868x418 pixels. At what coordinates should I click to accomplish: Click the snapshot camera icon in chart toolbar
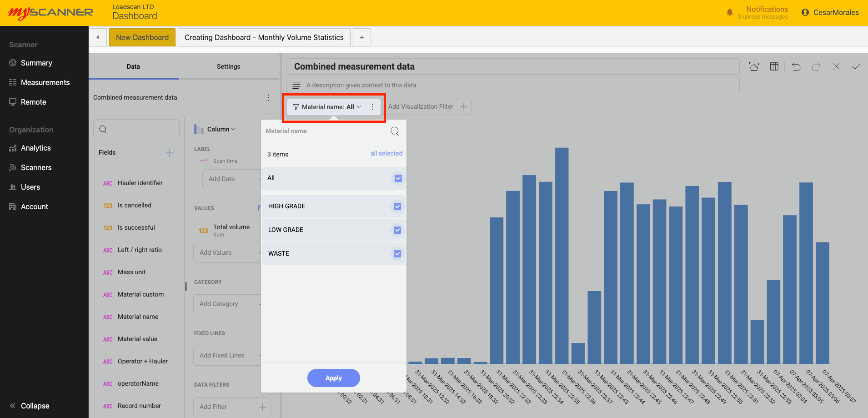754,66
